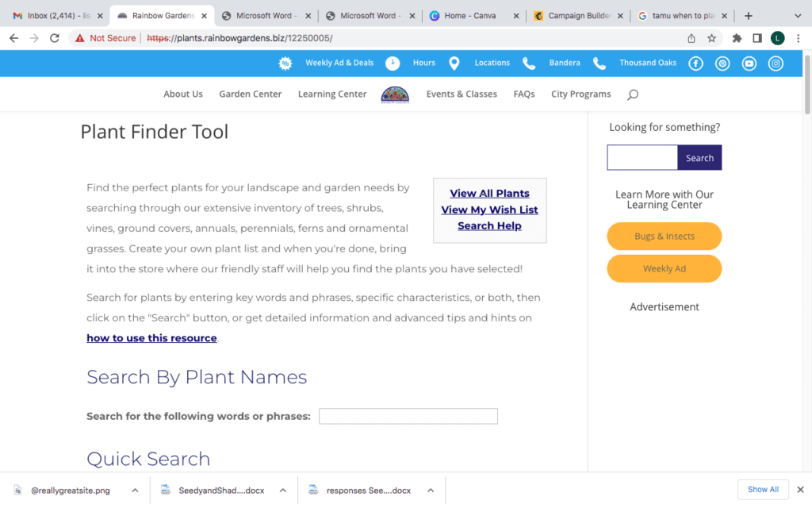The width and height of the screenshot is (812, 508).
Task: Open the YouTube channel icon
Action: click(x=749, y=63)
